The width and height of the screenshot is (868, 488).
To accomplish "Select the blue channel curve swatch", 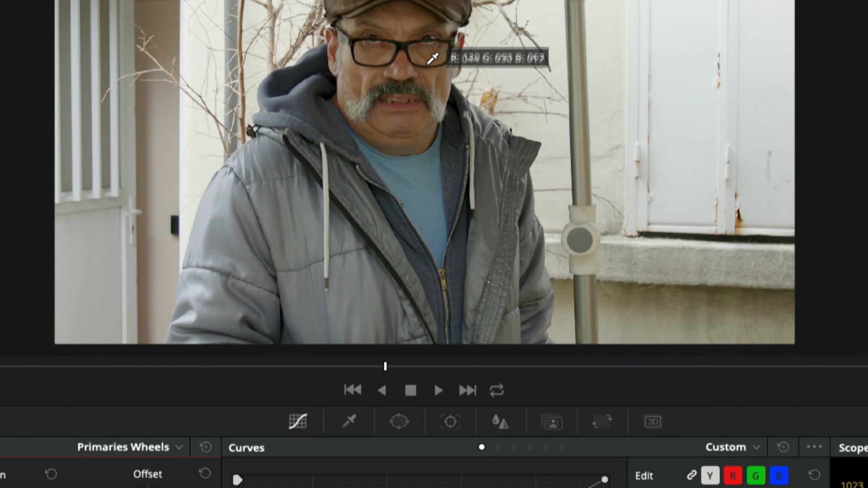I will 779,475.
